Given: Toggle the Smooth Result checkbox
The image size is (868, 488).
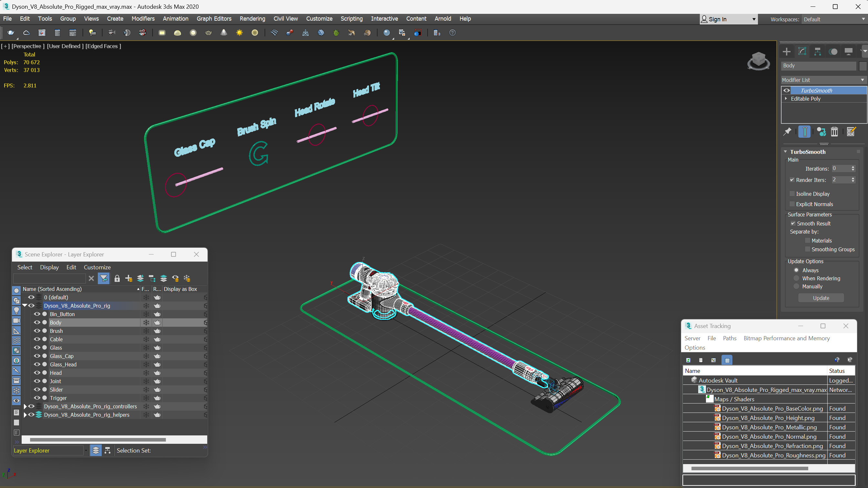Looking at the screenshot, I should (793, 223).
